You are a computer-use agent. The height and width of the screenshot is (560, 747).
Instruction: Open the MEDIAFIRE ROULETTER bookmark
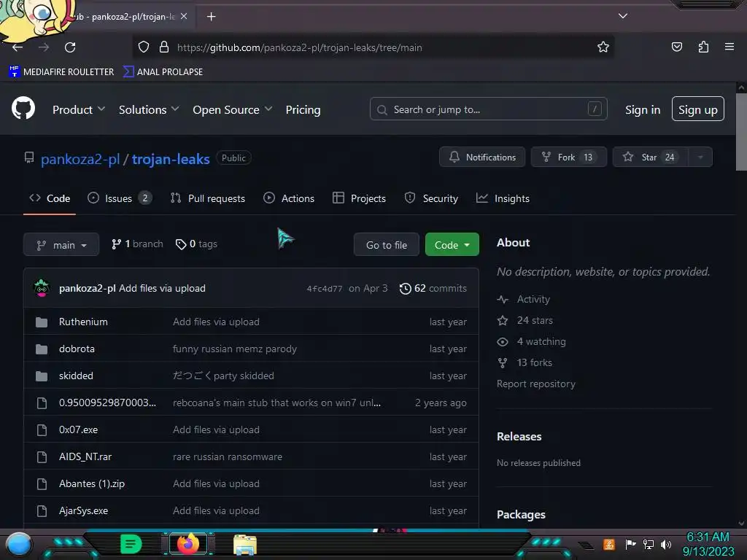(x=61, y=71)
